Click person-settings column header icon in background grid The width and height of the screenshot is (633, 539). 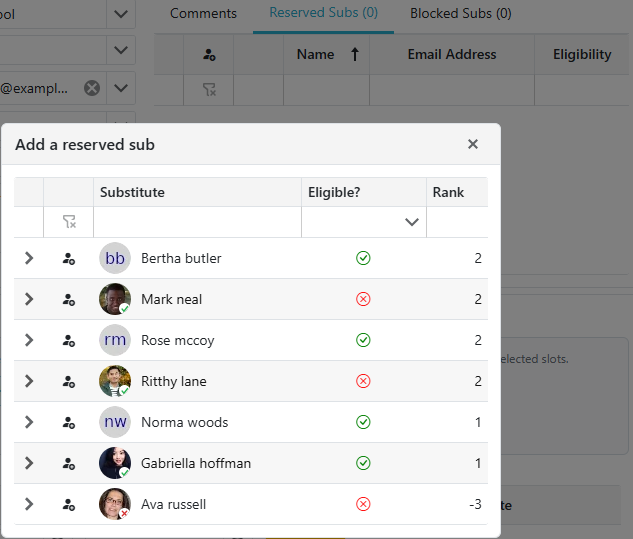click(209, 55)
